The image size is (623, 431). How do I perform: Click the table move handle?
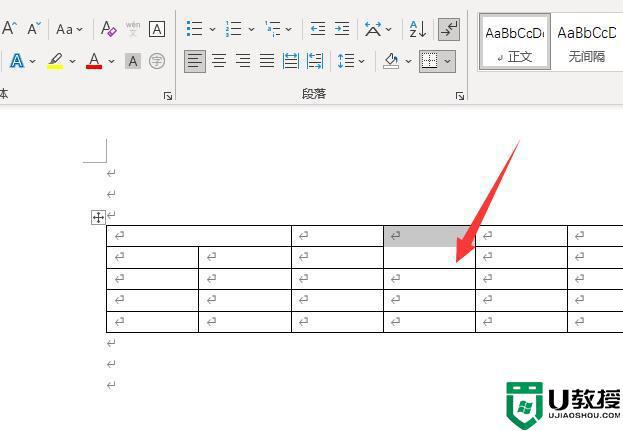(98, 217)
